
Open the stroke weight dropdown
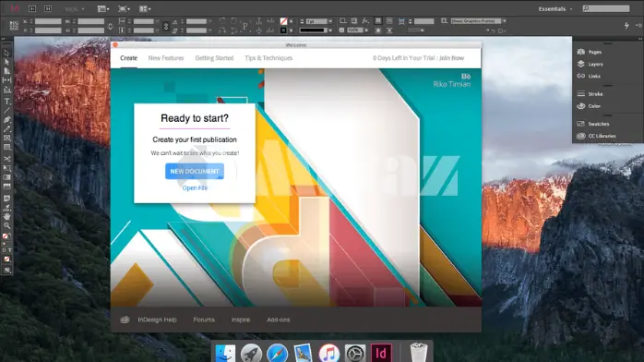330,21
